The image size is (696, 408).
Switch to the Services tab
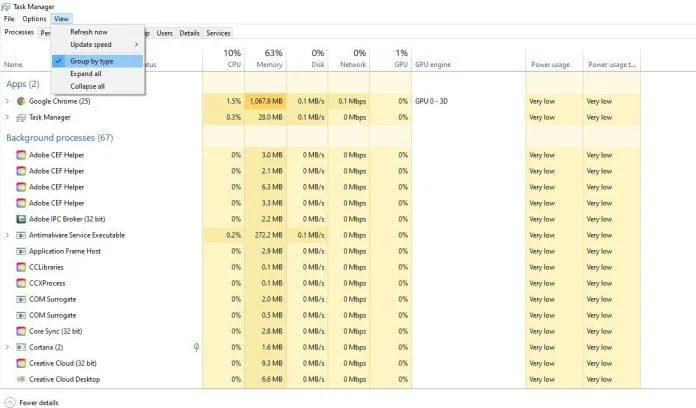coord(218,33)
